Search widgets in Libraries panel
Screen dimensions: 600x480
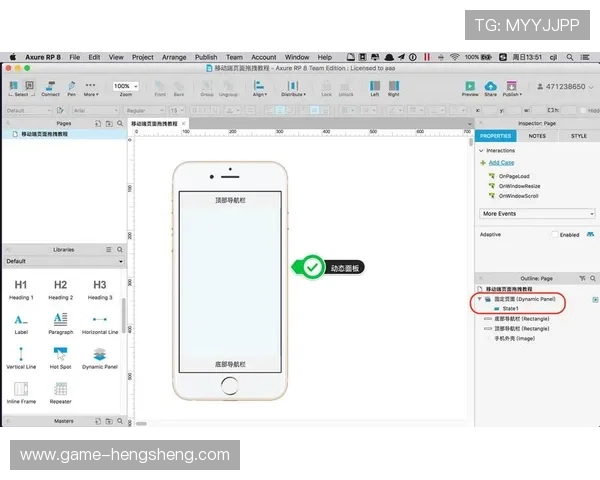tap(120, 250)
